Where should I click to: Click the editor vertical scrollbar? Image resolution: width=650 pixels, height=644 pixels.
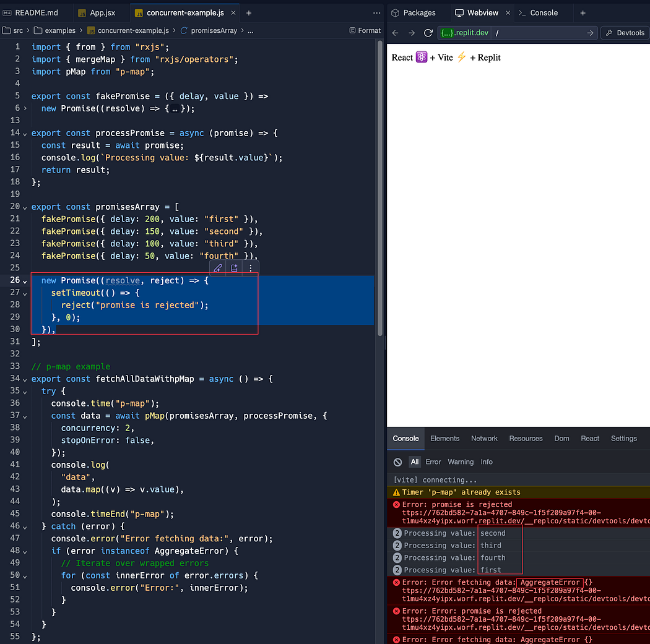[x=379, y=189]
